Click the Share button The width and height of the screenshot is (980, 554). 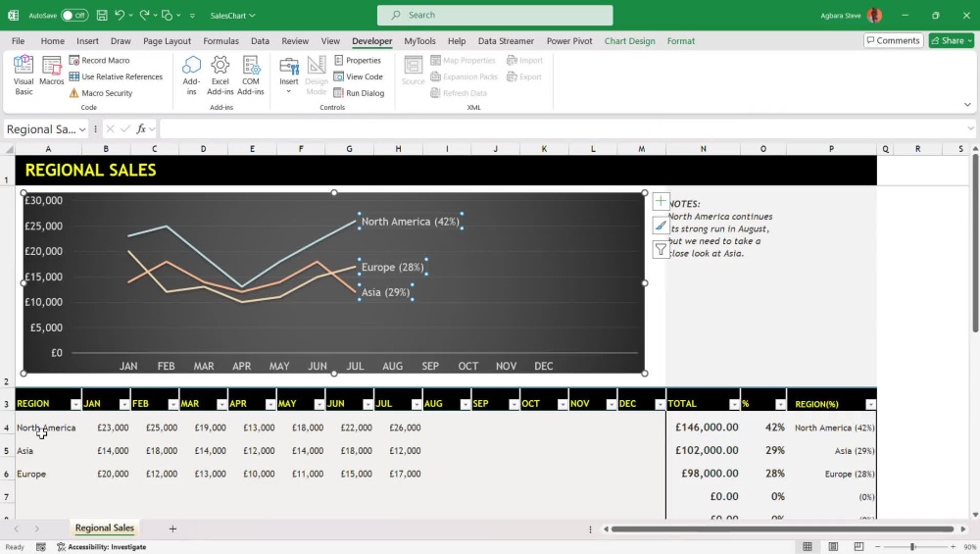click(951, 40)
